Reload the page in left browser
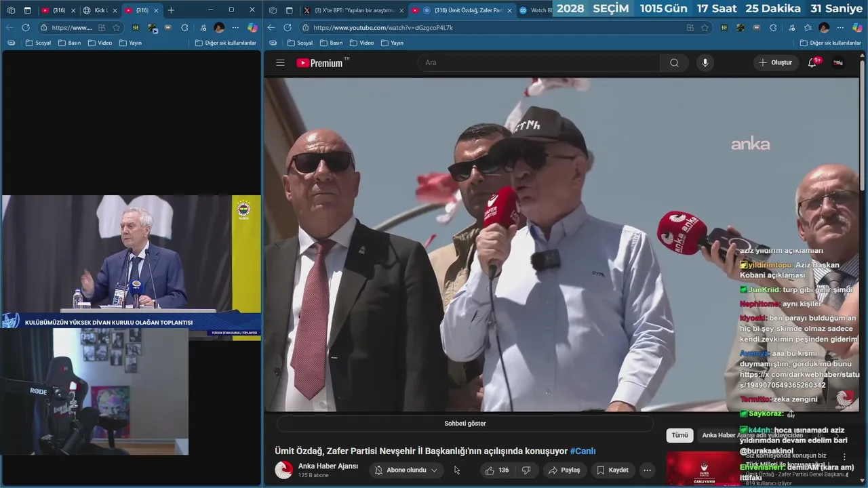The height and width of the screenshot is (488, 868). 26,28
